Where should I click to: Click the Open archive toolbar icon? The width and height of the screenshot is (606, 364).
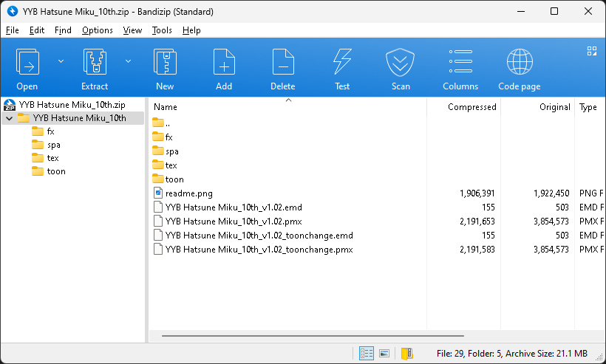27,62
